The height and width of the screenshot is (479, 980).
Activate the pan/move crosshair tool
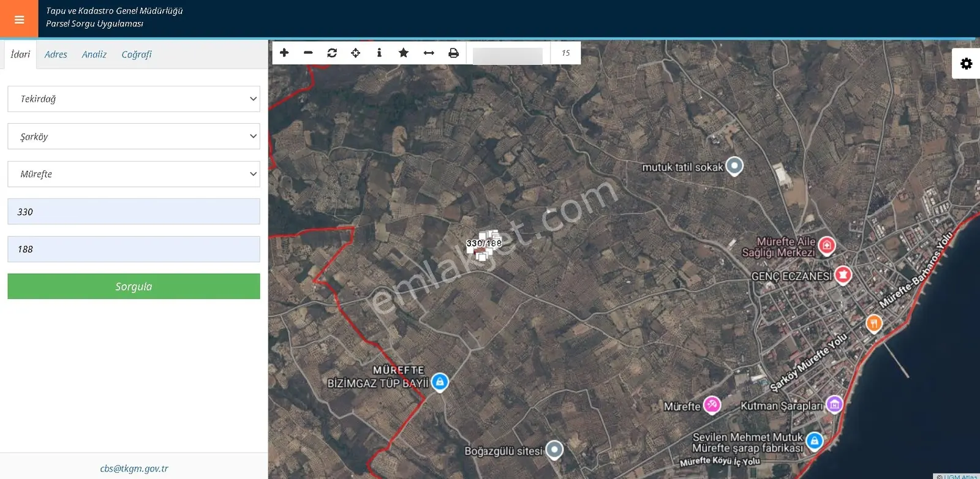356,53
